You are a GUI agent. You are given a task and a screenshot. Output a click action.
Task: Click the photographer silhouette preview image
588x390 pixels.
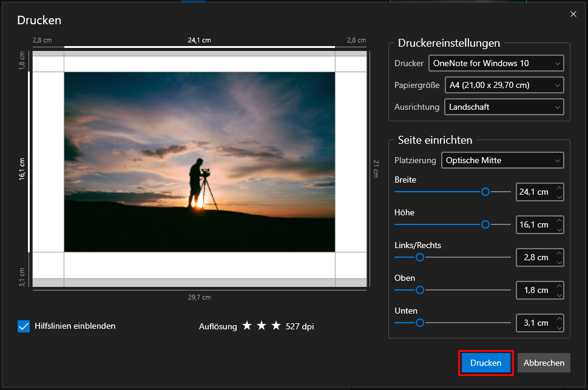pos(200,162)
